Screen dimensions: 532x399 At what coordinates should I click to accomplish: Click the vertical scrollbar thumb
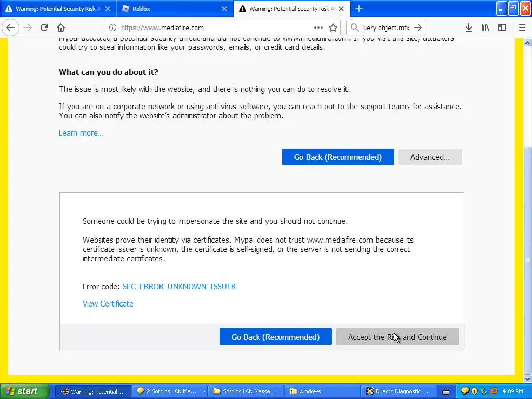pos(528,261)
